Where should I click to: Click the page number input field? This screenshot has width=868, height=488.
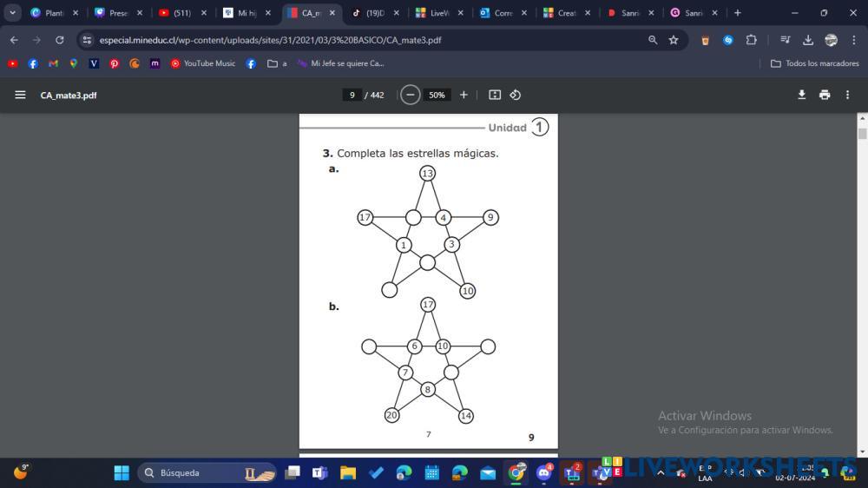352,95
